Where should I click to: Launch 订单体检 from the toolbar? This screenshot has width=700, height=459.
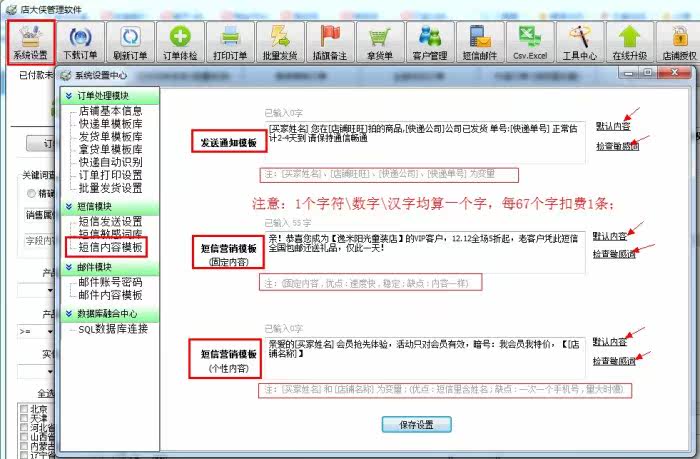180,42
